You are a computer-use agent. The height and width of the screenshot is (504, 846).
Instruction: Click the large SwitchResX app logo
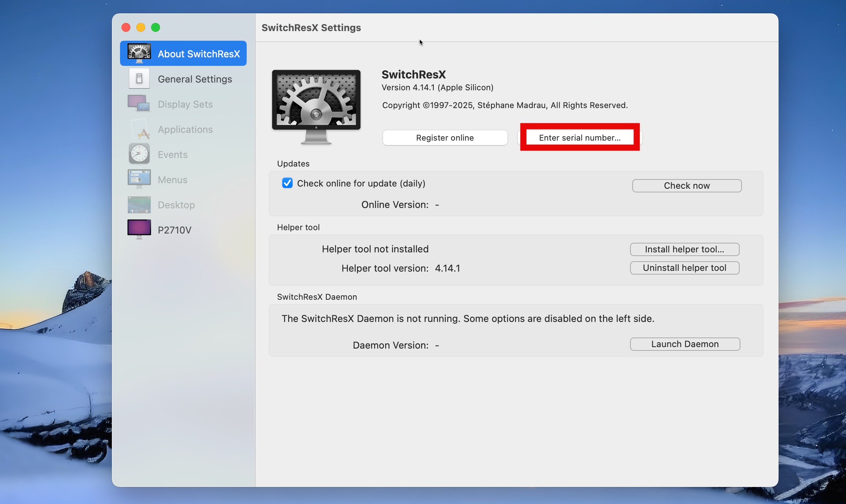coord(316,106)
